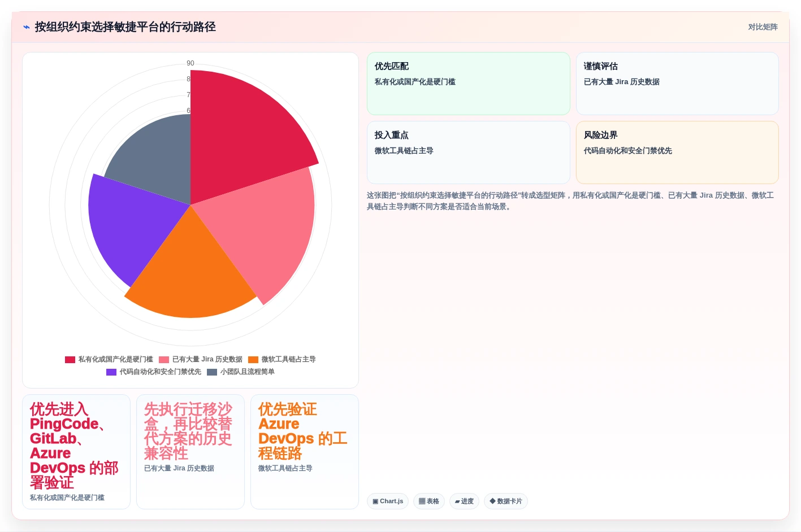
Task: Click 代码自动化和安全门禁优先 under 风险边界
Action: click(628, 151)
